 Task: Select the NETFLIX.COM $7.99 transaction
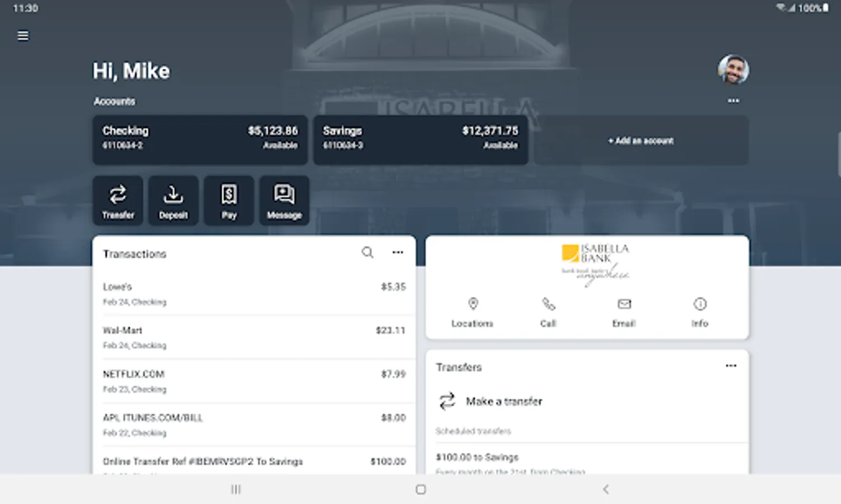tap(254, 381)
